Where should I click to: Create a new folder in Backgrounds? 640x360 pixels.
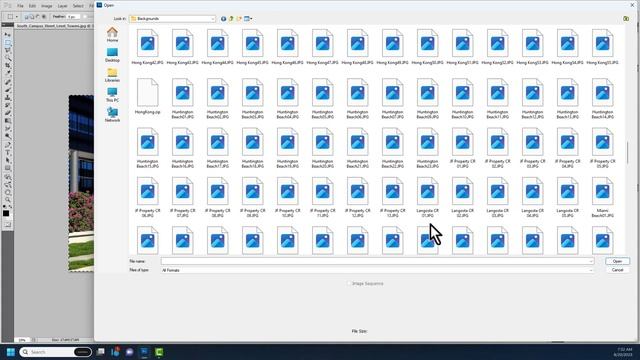pos(239,19)
